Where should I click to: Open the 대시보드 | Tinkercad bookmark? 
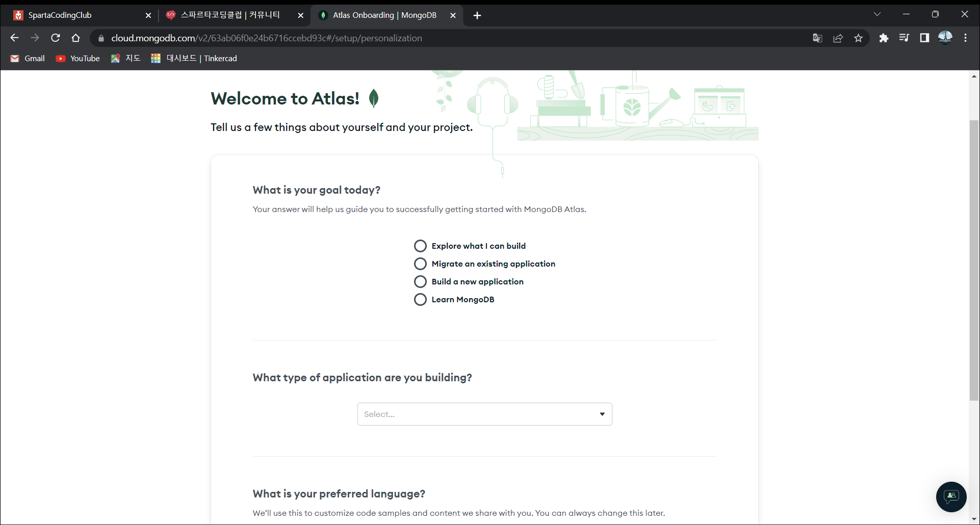click(194, 59)
